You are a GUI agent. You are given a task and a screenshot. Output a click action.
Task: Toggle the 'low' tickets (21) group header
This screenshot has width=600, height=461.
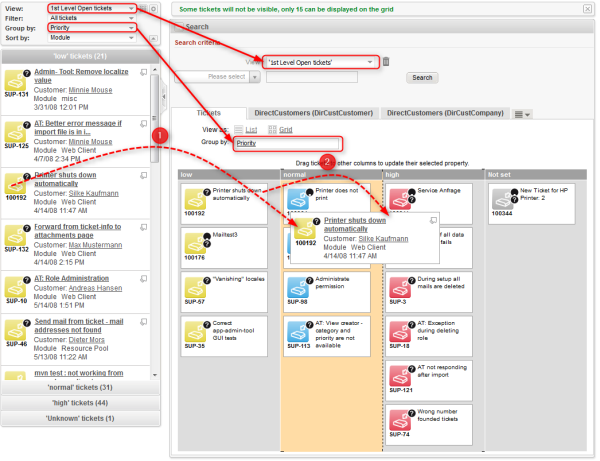pos(80,56)
